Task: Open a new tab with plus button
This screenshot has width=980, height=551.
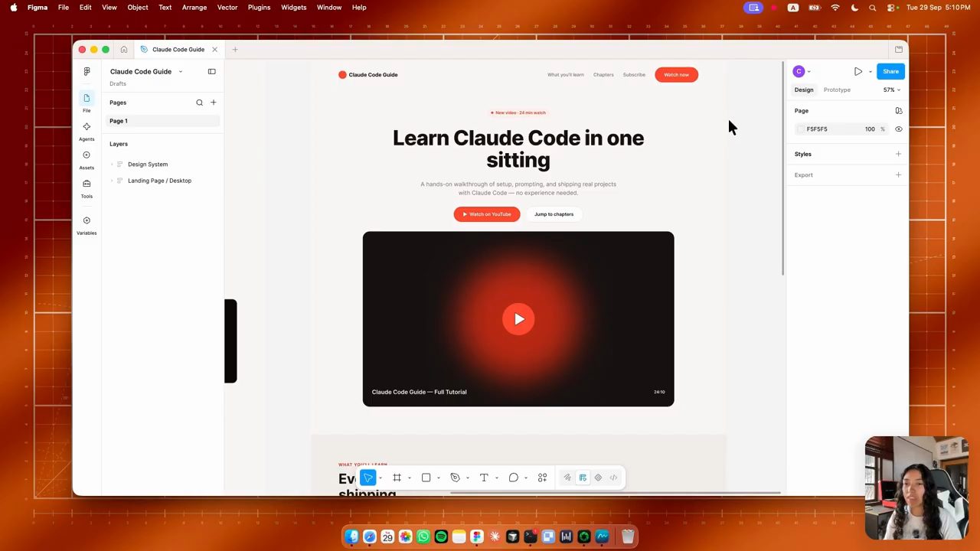Action: [x=235, y=50]
